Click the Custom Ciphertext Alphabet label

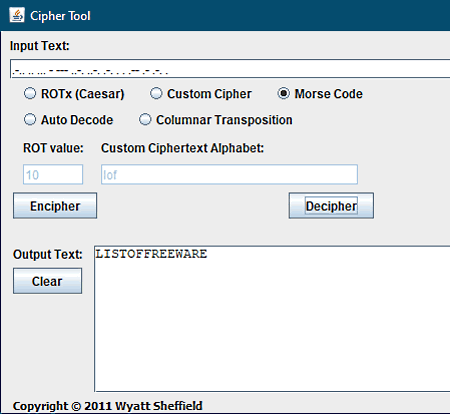(x=182, y=148)
